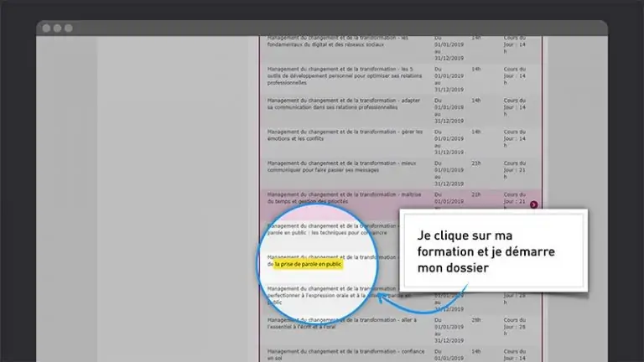Viewport: 644px width, 362px height.
Task: Select the course 'adapter sa communication dans ses relations professionnelles'
Action: coord(344,104)
